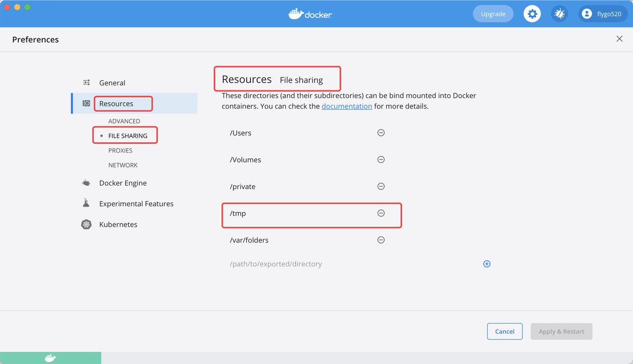Click the flygo520 account avatar icon
The image size is (633, 364).
pyautogui.click(x=587, y=14)
